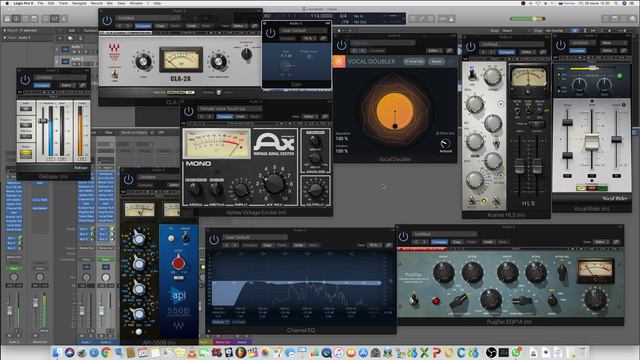Click the Amount knob in Vocal Doubler
This screenshot has height=360, width=640.
[x=445, y=143]
